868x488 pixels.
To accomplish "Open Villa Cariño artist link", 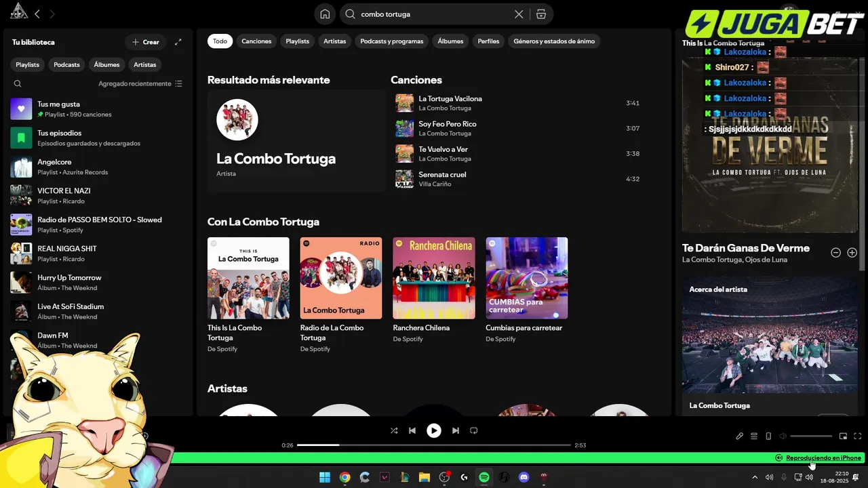I will point(435,184).
